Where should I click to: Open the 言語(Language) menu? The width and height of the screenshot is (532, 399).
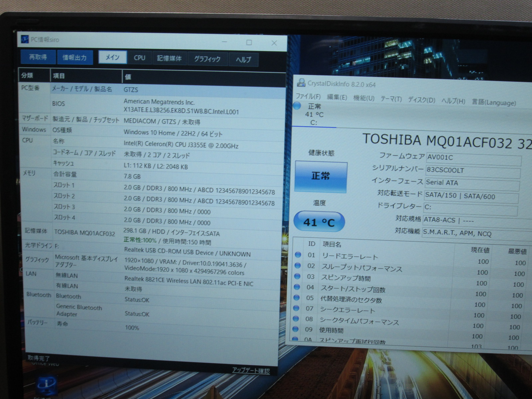[494, 102]
